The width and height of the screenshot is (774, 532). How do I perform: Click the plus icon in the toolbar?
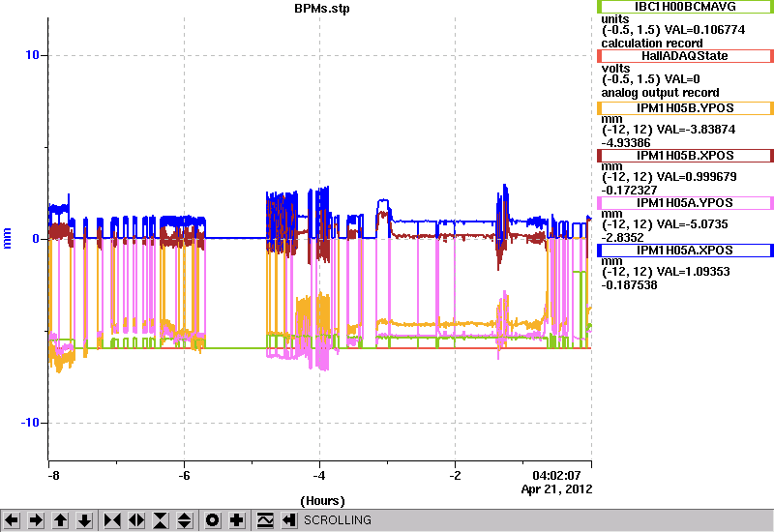click(x=237, y=520)
